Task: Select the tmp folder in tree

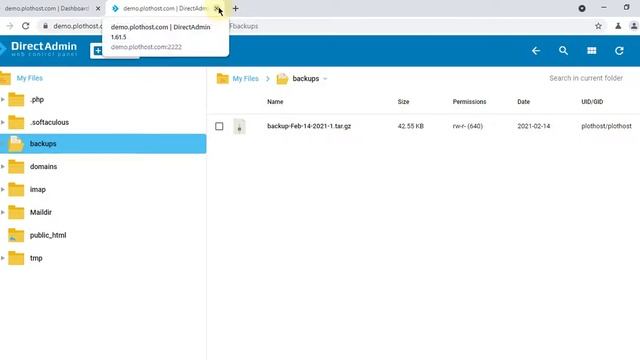Action: [x=36, y=258]
